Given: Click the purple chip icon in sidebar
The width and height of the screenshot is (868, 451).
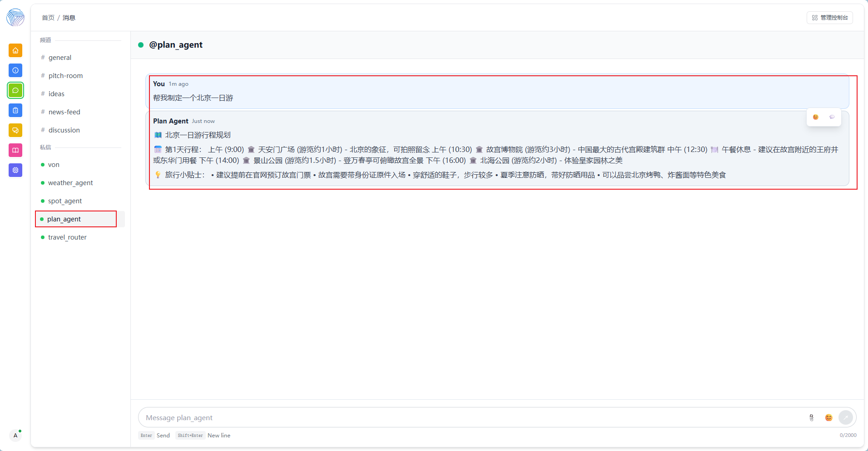Looking at the screenshot, I should pyautogui.click(x=15, y=170).
